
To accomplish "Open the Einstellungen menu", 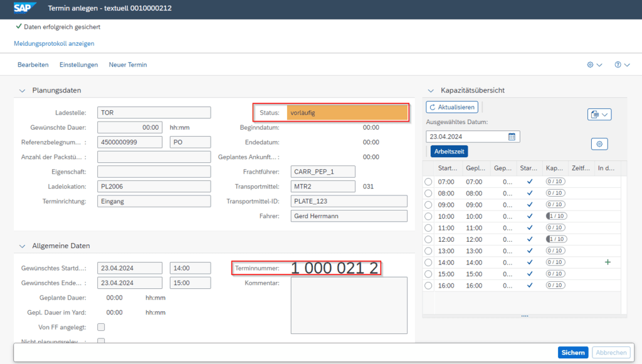I will (x=78, y=65).
